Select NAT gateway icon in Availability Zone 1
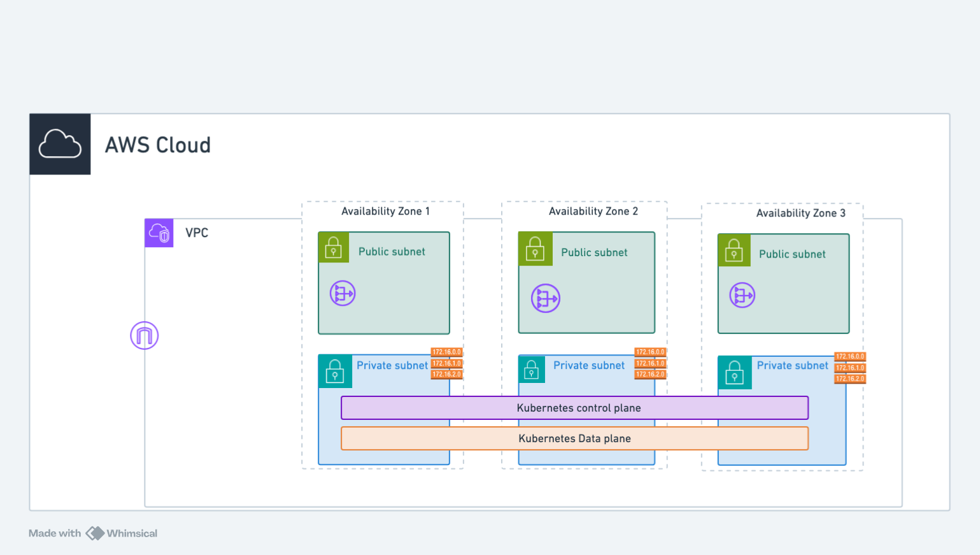 [343, 294]
